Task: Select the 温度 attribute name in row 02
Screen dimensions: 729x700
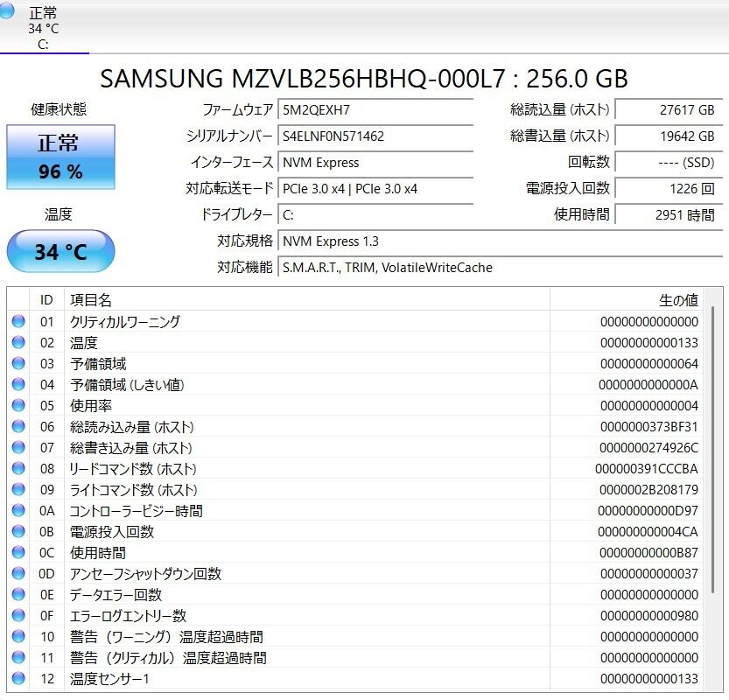Action: click(84, 343)
